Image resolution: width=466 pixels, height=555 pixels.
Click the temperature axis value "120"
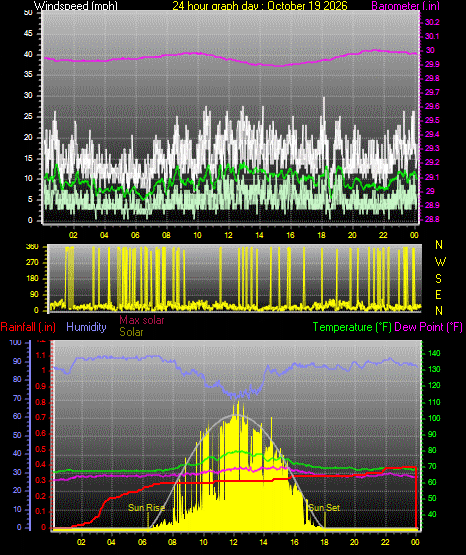coord(434,385)
